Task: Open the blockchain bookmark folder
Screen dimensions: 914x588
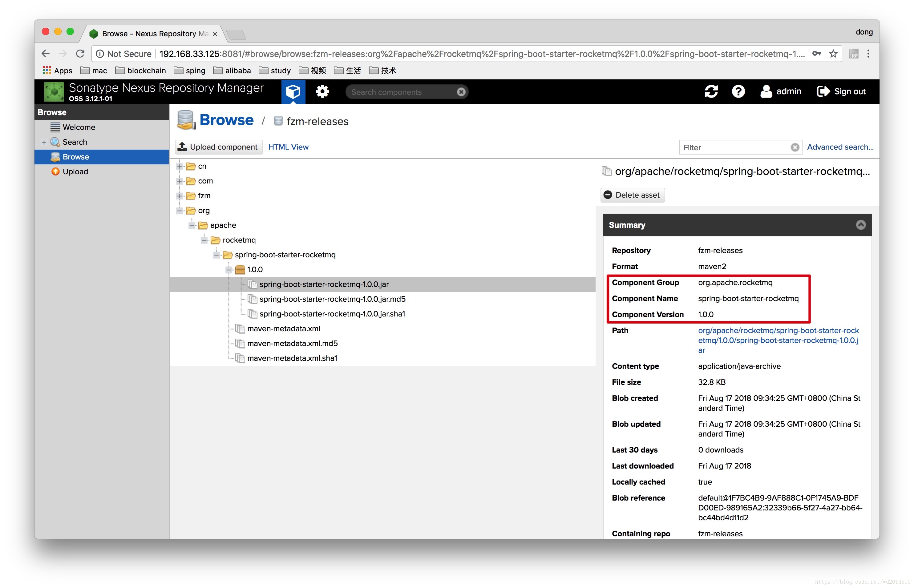Action: pyautogui.click(x=140, y=70)
